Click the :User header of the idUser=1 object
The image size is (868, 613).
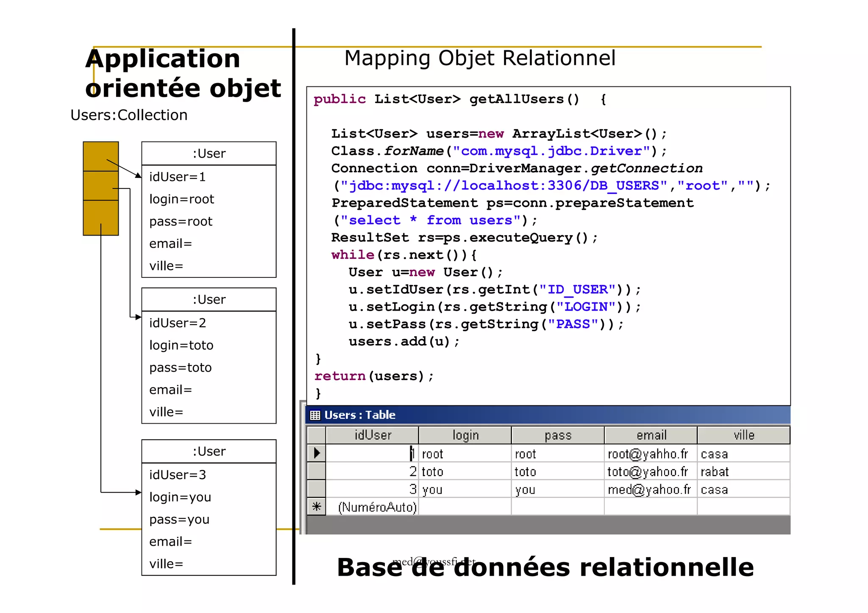[209, 153]
